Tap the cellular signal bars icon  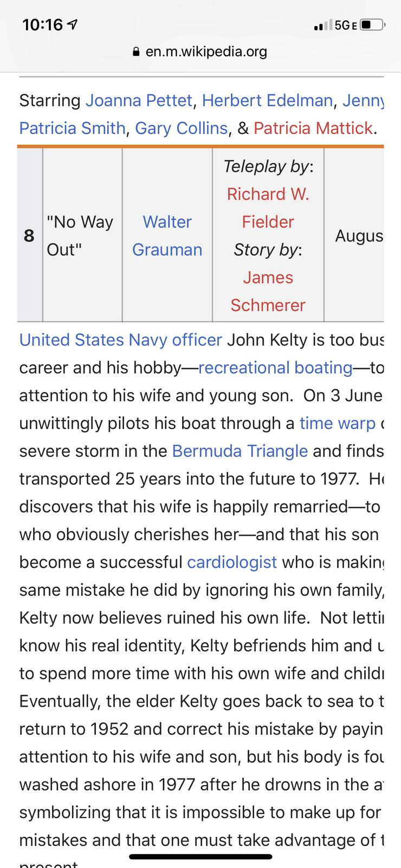(323, 25)
